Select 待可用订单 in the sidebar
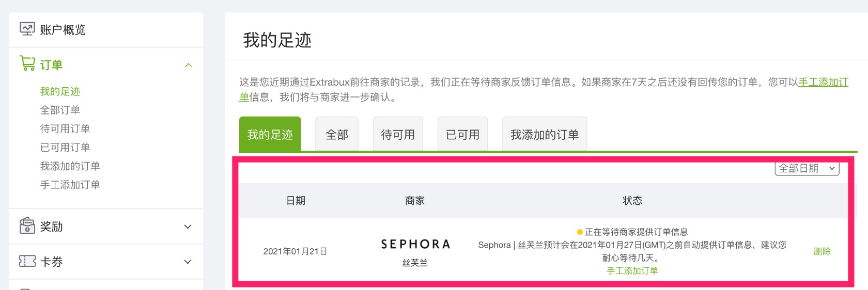868x290 pixels. click(x=65, y=128)
